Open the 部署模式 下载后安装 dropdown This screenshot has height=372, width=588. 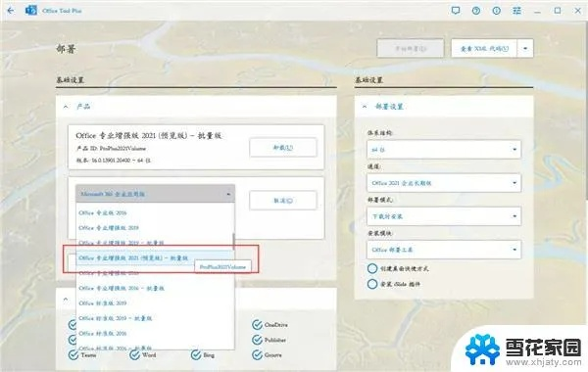pyautogui.click(x=444, y=216)
